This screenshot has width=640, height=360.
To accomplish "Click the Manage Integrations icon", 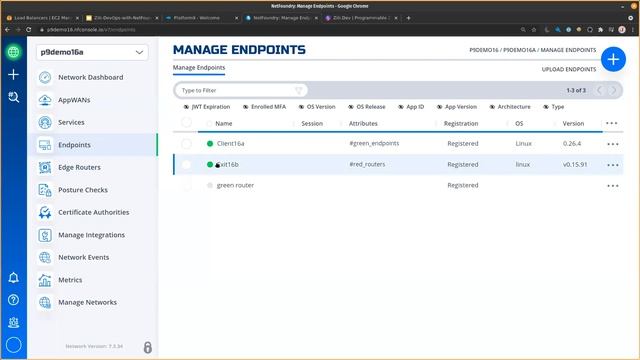I will tap(45, 235).
